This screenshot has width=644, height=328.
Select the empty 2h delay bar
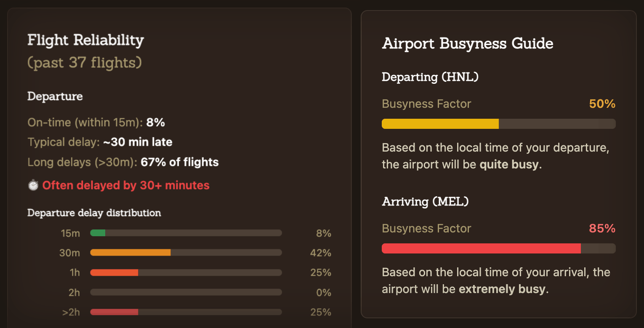(185, 292)
